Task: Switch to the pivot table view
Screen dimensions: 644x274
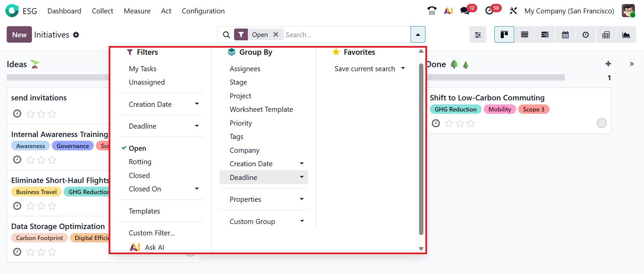Action: tap(606, 35)
